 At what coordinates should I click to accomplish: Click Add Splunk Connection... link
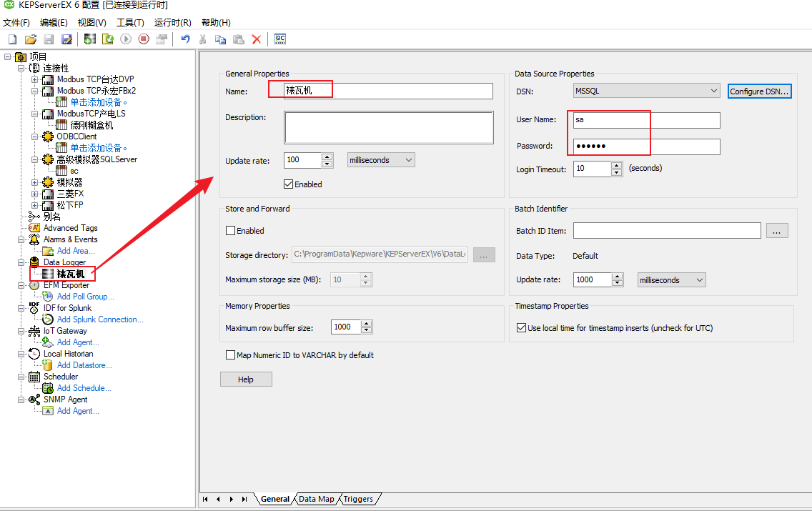101,319
